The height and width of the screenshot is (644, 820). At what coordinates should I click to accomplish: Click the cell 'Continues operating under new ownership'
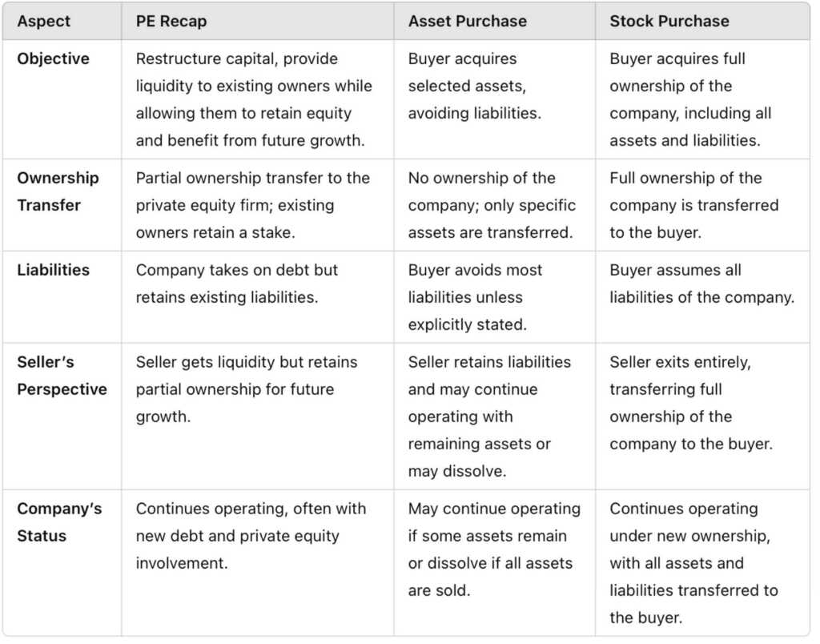coord(693,563)
